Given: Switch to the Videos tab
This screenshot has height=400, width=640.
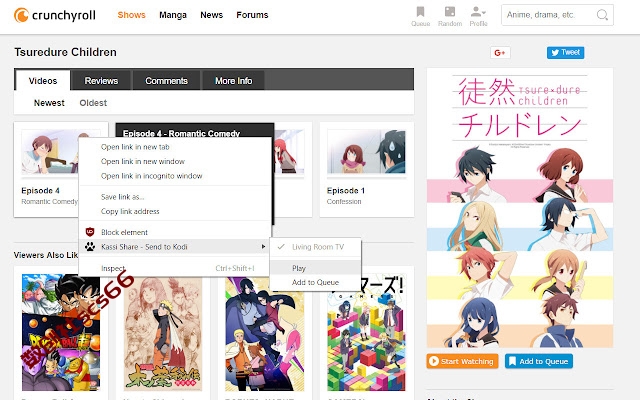Looking at the screenshot, I should pos(43,81).
